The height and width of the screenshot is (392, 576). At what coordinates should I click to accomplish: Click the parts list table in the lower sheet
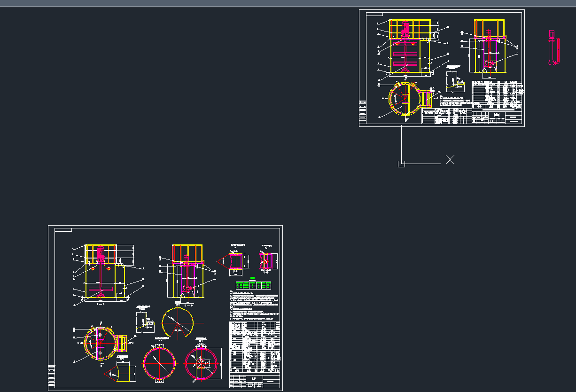[x=254, y=346]
